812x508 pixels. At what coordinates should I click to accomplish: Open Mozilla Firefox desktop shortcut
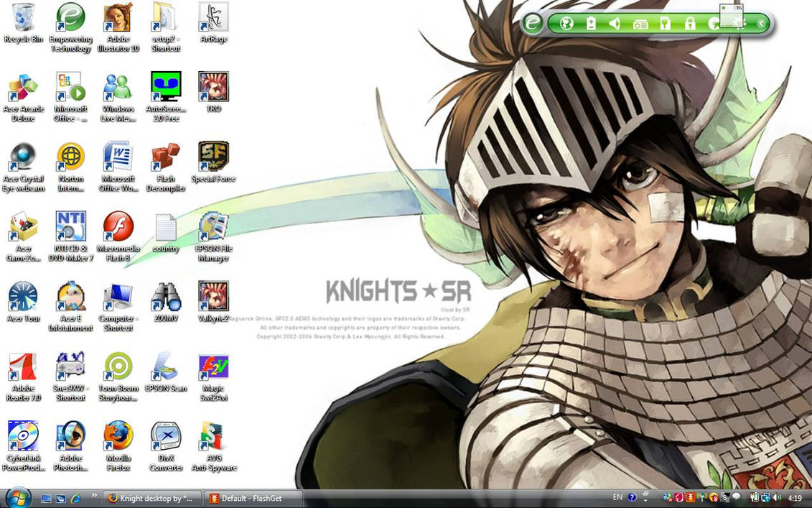coord(118,447)
